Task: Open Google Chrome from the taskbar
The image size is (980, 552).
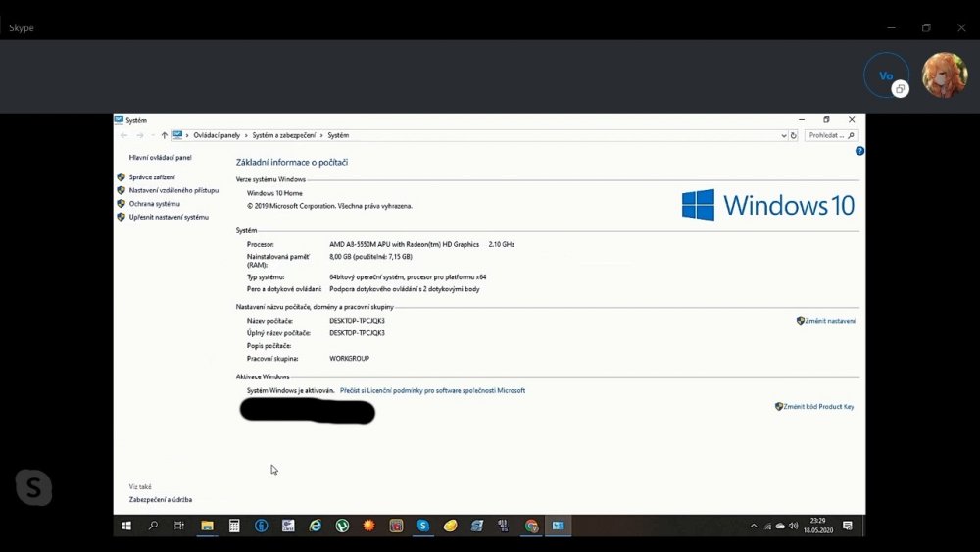Action: click(531, 526)
